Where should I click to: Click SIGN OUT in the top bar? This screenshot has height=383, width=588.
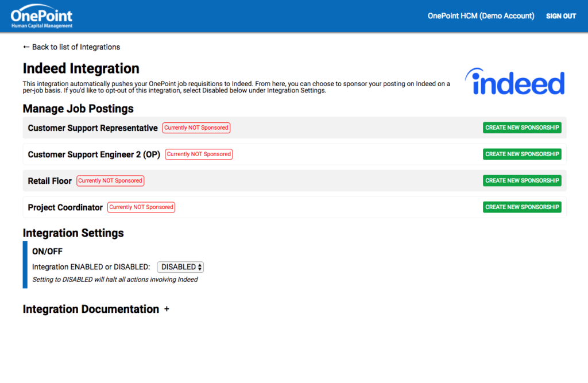coord(560,16)
